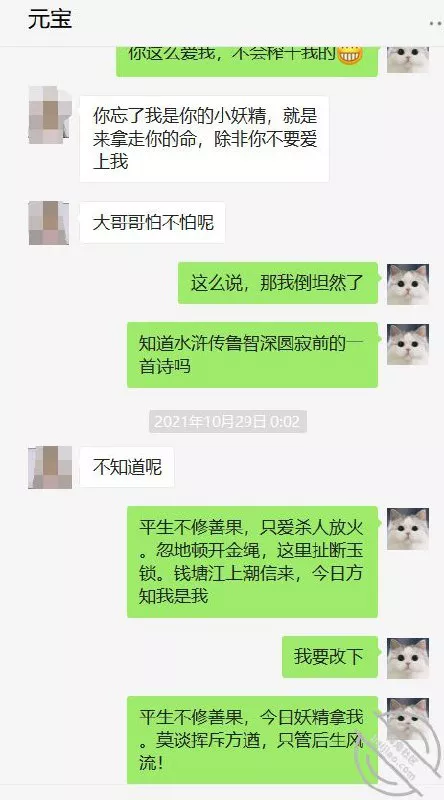Click cat avatar beside 我要改下 message
This screenshot has width=444, height=800.
point(407,658)
